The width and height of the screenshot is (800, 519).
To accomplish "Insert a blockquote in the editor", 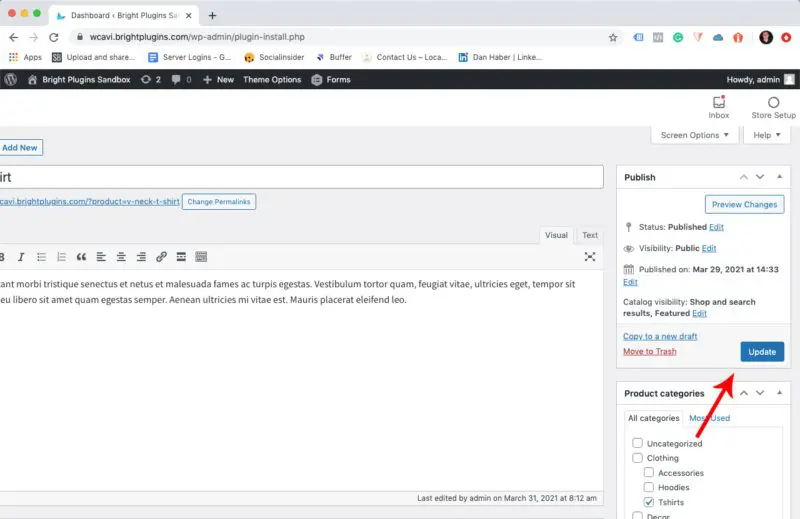I will (x=81, y=257).
